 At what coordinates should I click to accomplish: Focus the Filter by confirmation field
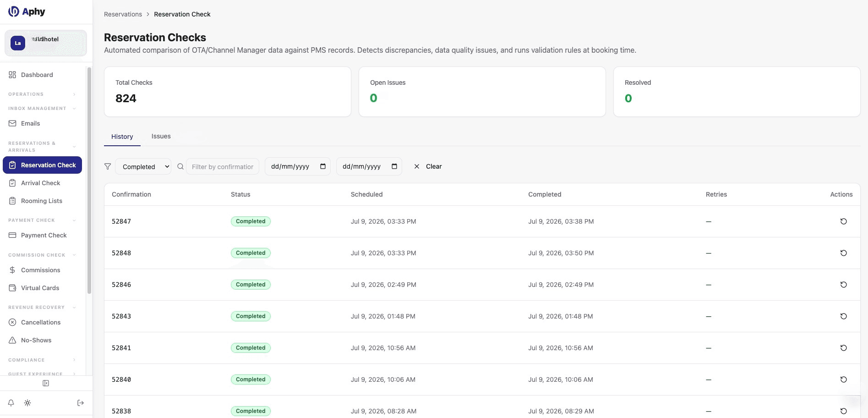[x=223, y=166]
